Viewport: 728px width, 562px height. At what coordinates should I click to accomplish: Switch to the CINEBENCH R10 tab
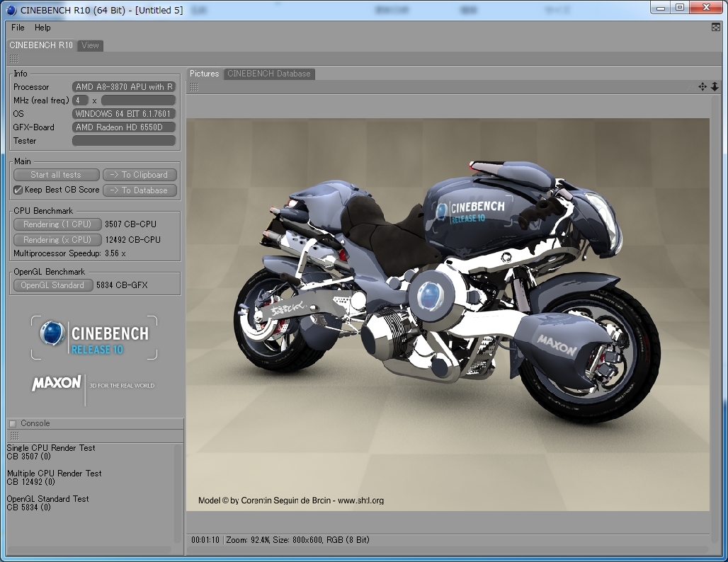click(x=41, y=45)
